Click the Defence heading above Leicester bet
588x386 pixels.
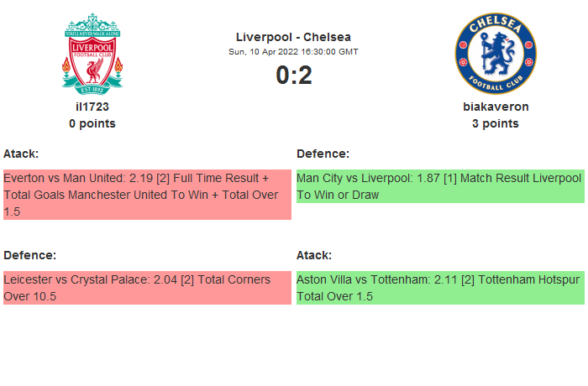point(29,255)
